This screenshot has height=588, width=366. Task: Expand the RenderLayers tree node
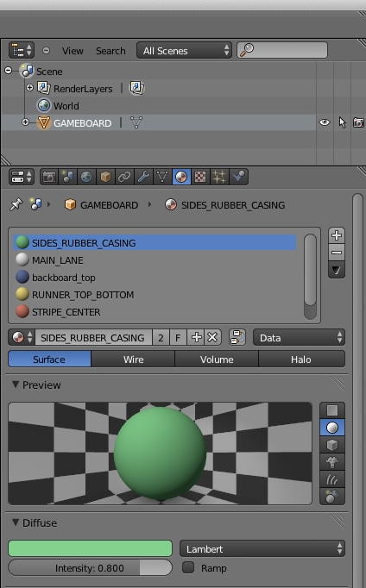click(29, 88)
